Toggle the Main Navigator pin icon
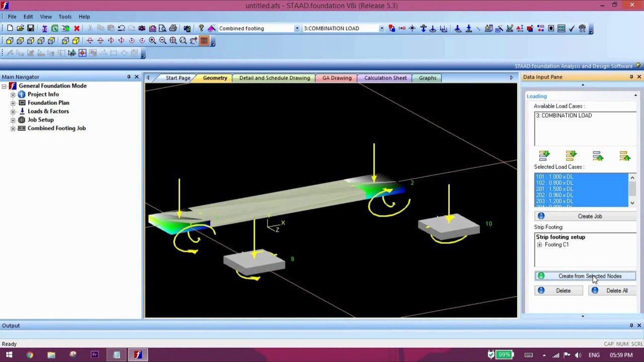 pos(129,77)
